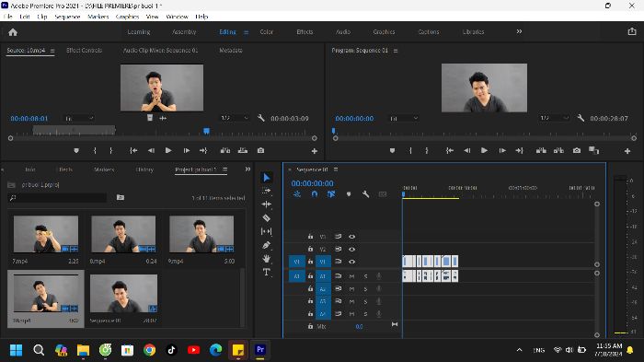644x362 pixels.
Task: Open the Quick Export share icon
Action: pyautogui.click(x=632, y=31)
